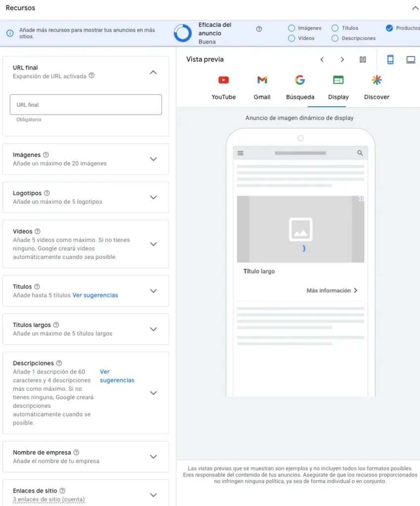Toggle the Productos checked indicator
Image resolution: width=420 pixels, height=506 pixels.
point(389,28)
